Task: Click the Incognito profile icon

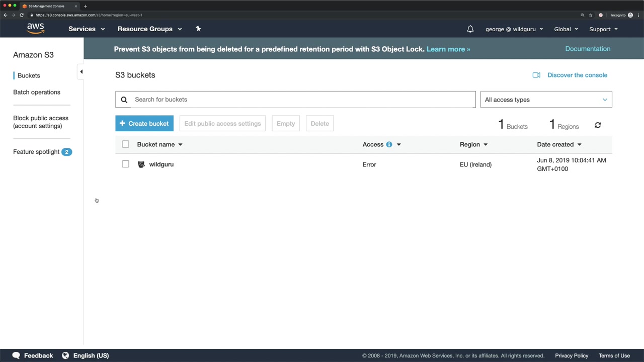Action: point(630,15)
